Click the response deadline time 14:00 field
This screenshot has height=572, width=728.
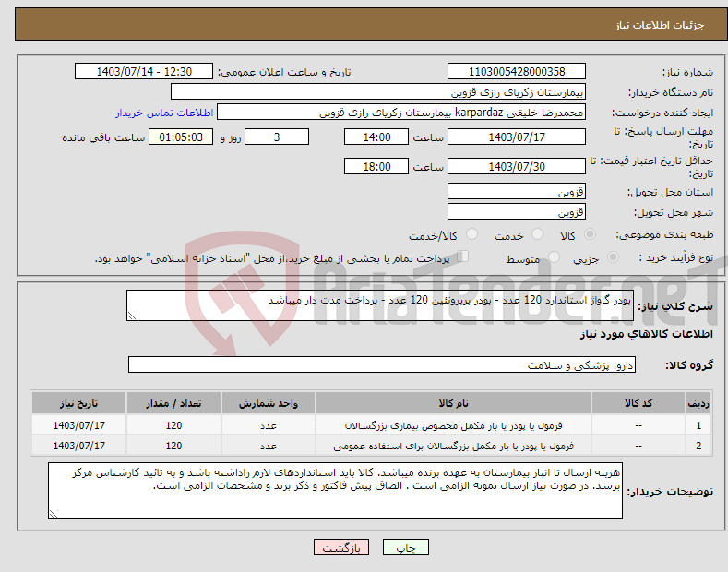click(376, 137)
